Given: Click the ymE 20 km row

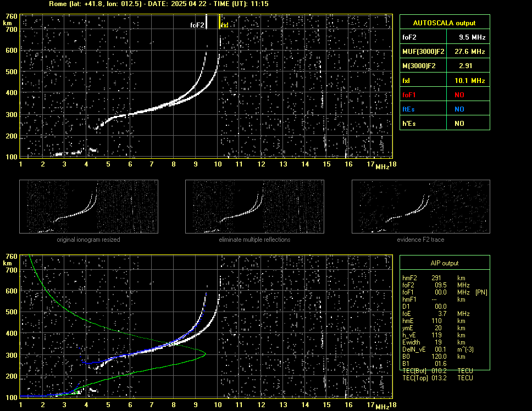Looking at the screenshot, I should click(x=434, y=328).
